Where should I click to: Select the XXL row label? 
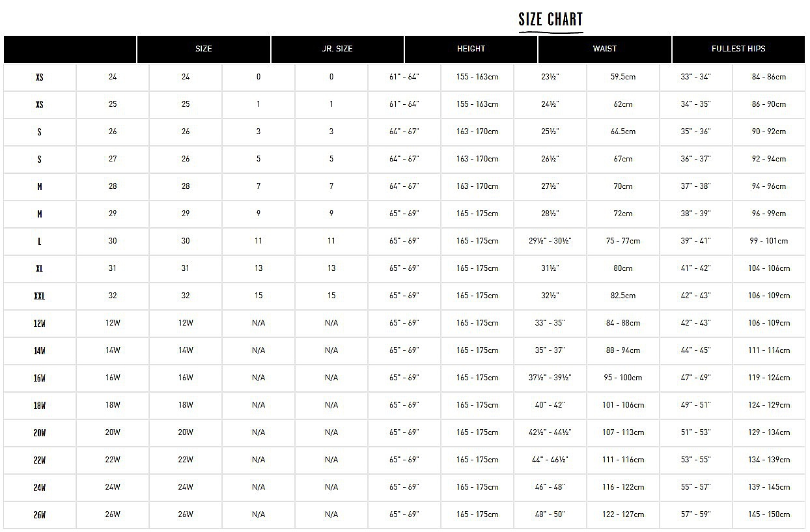click(x=40, y=296)
